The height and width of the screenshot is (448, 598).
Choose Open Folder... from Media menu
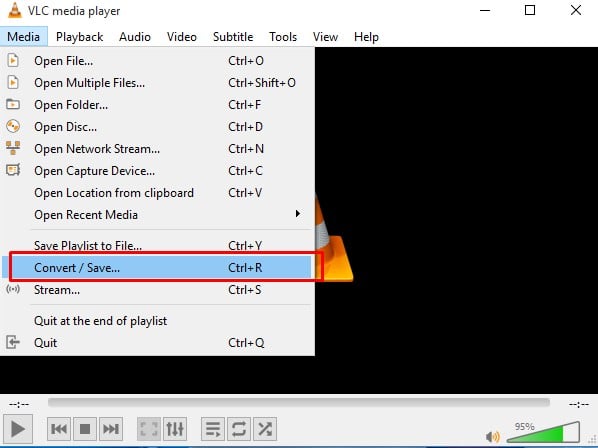(x=157, y=105)
